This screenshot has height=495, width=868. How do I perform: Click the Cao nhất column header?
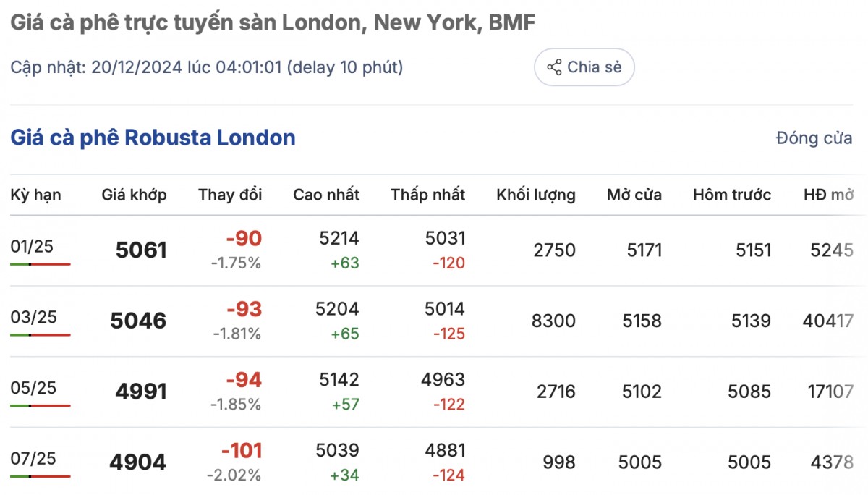(x=326, y=195)
